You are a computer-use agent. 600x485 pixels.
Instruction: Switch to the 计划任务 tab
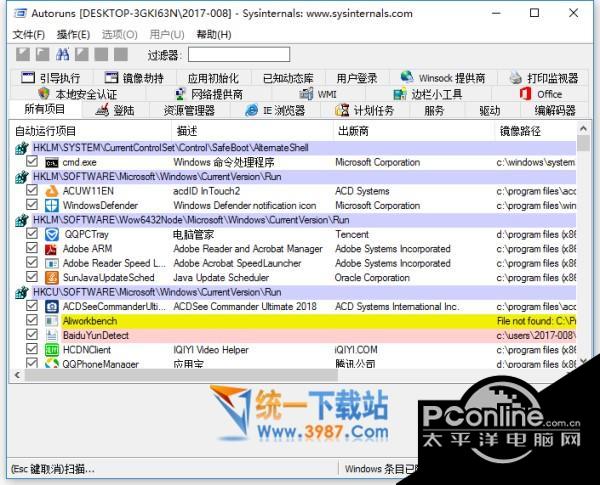pos(365,111)
